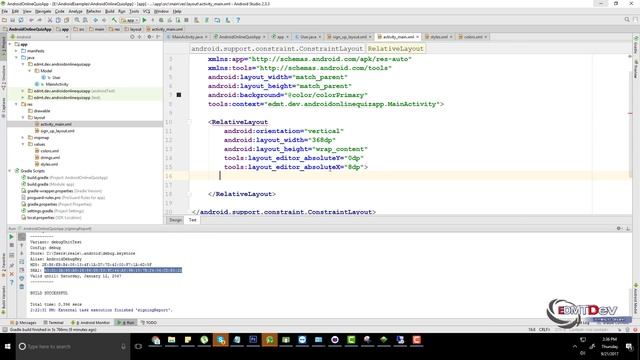
Task: Click the Find magnifier toolbar icon
Action: tap(77, 20)
